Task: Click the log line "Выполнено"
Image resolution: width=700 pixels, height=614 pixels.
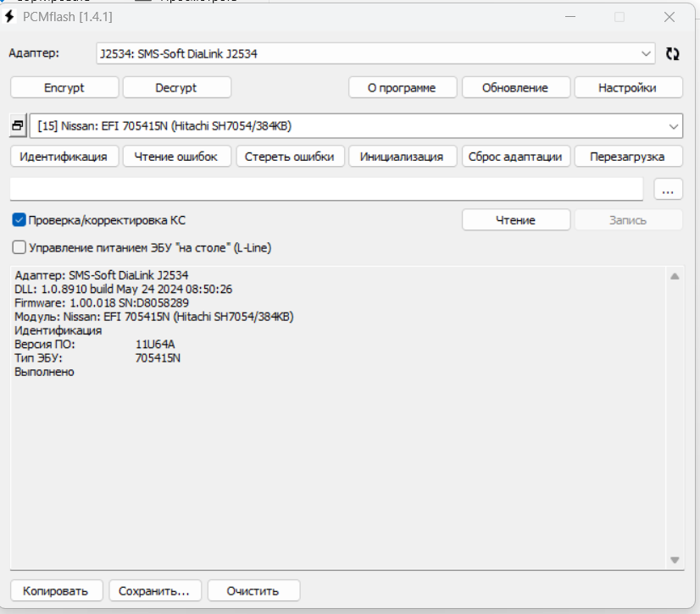Action: click(44, 372)
